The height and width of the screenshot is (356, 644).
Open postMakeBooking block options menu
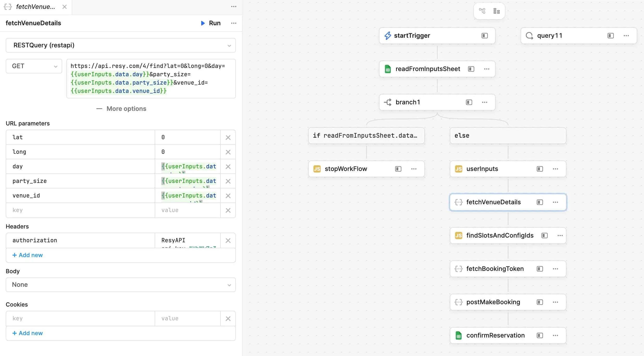click(555, 302)
